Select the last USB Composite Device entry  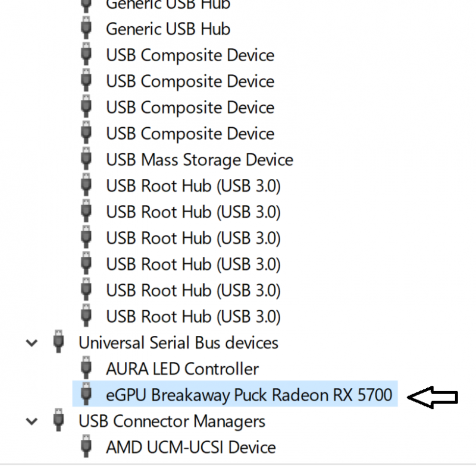click(190, 134)
